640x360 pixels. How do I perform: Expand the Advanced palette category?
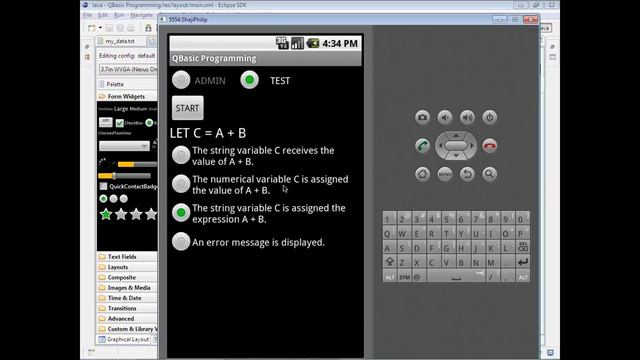pyautogui.click(x=122, y=319)
